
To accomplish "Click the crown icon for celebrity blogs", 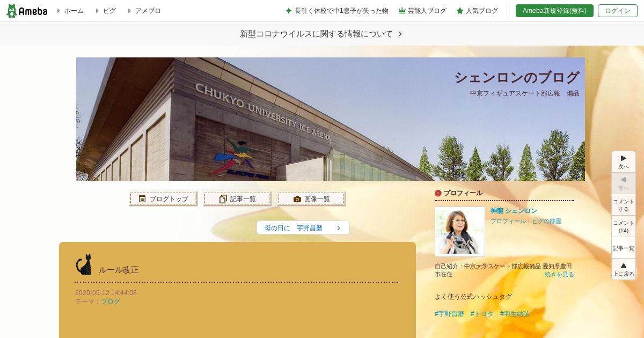I will click(x=402, y=11).
